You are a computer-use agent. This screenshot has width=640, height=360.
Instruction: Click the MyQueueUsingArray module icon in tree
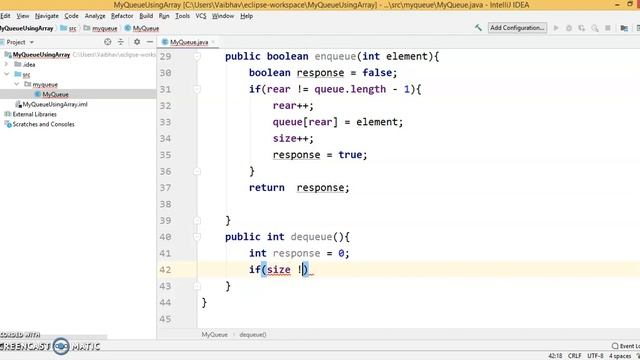click(x=7, y=54)
